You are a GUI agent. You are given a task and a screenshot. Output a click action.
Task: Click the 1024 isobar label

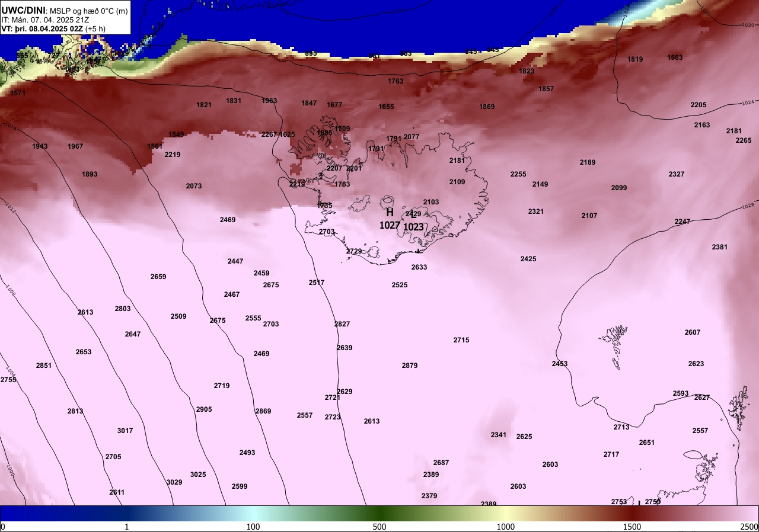click(x=748, y=103)
